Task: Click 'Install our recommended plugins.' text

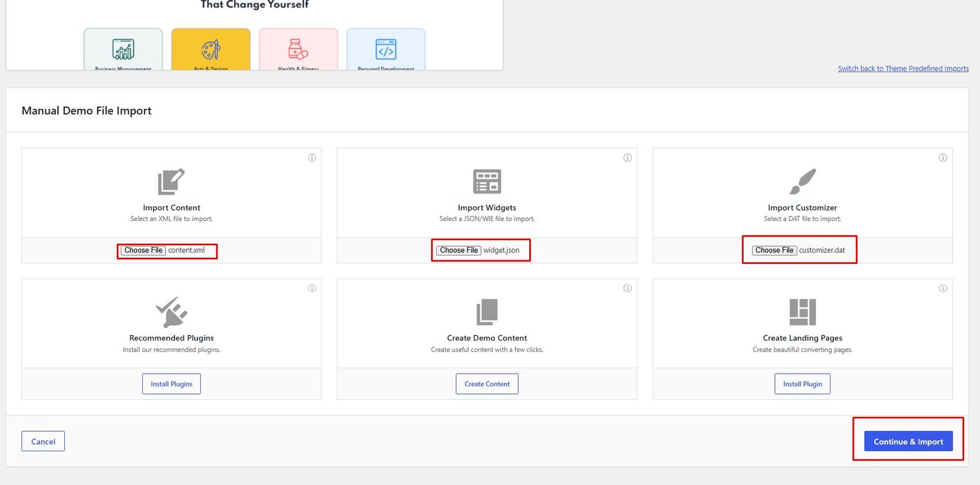Action: pyautogui.click(x=171, y=350)
